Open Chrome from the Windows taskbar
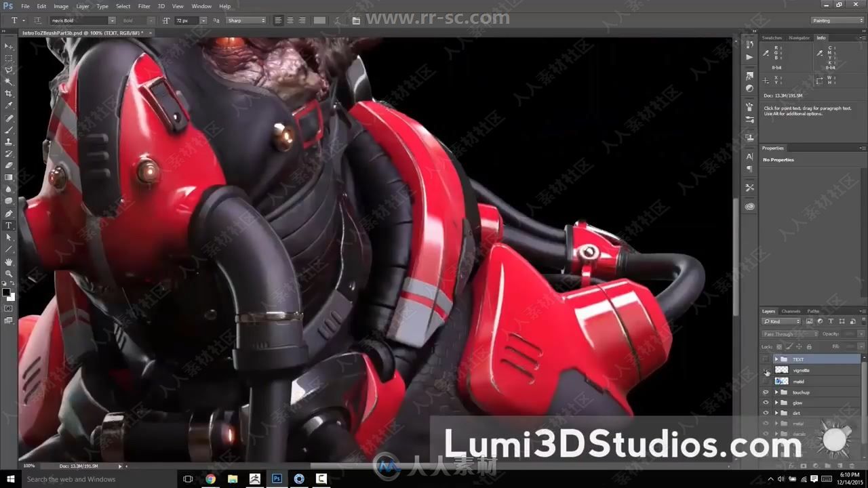The width and height of the screenshot is (868, 488). tap(210, 479)
